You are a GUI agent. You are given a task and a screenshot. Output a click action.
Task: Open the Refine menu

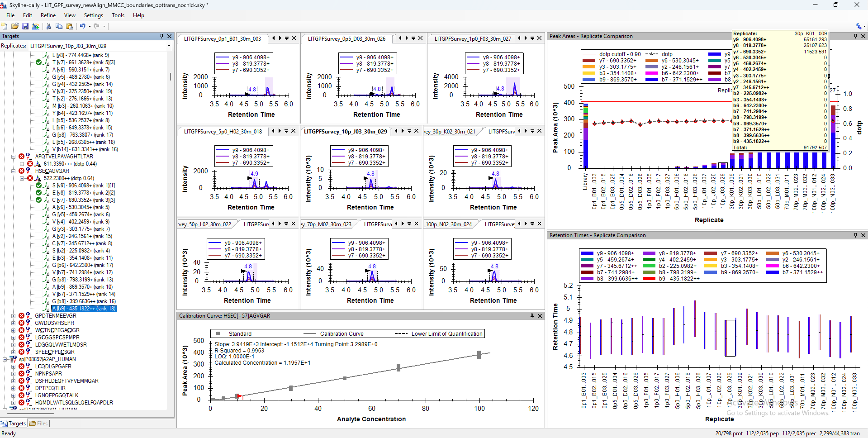tap(48, 15)
